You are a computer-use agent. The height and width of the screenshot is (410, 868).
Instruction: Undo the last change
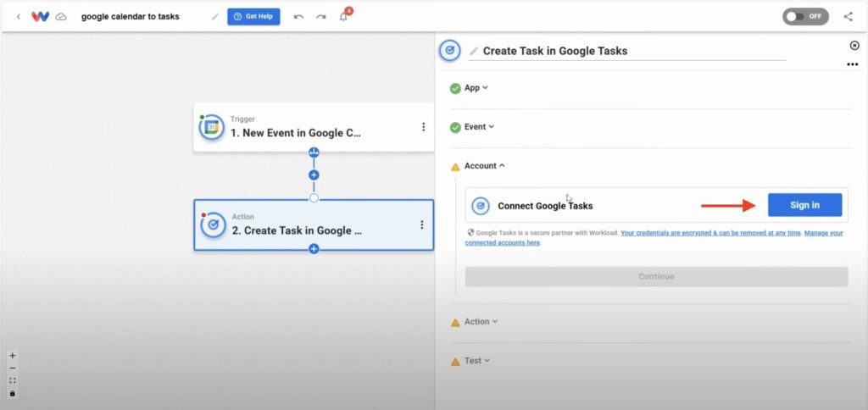298,17
